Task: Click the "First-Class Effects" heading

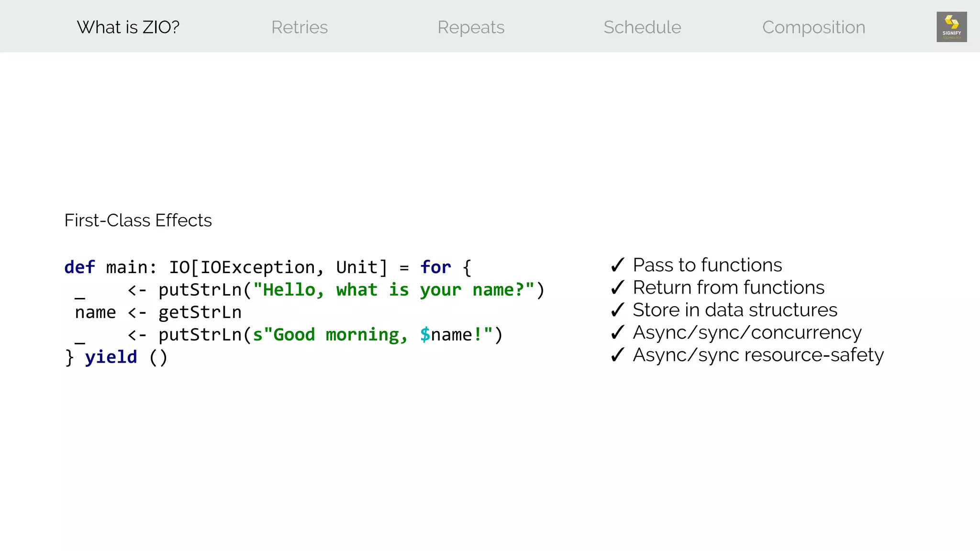Action: (x=138, y=220)
